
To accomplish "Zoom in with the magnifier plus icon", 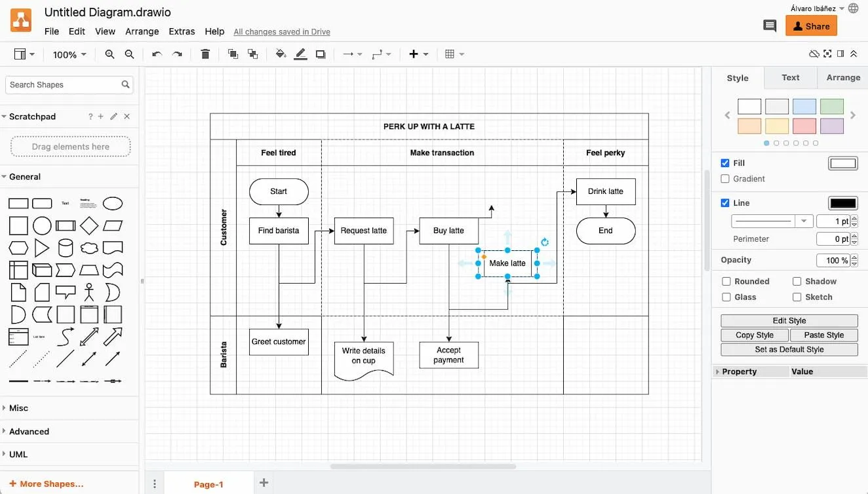I will pyautogui.click(x=109, y=54).
